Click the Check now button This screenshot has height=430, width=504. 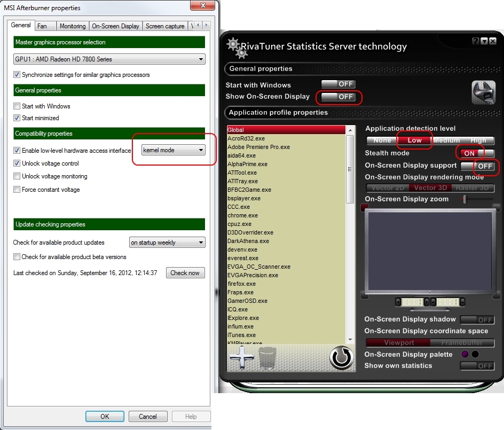[185, 273]
